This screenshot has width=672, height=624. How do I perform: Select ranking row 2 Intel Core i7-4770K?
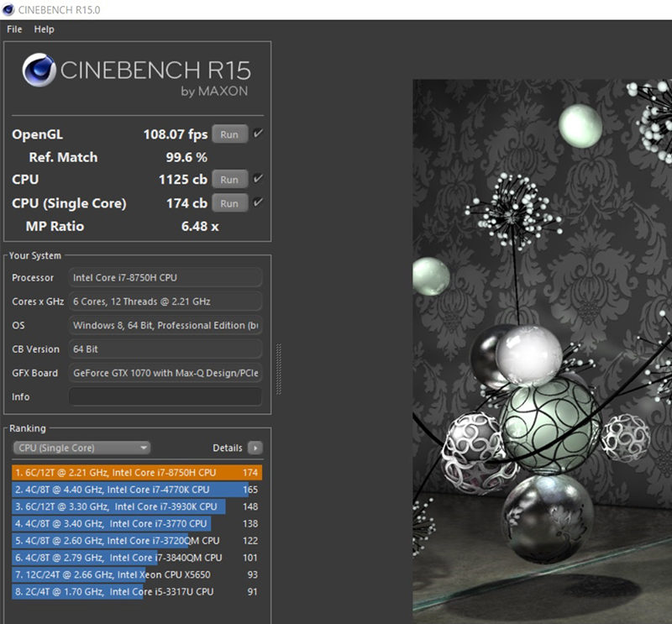(x=137, y=490)
